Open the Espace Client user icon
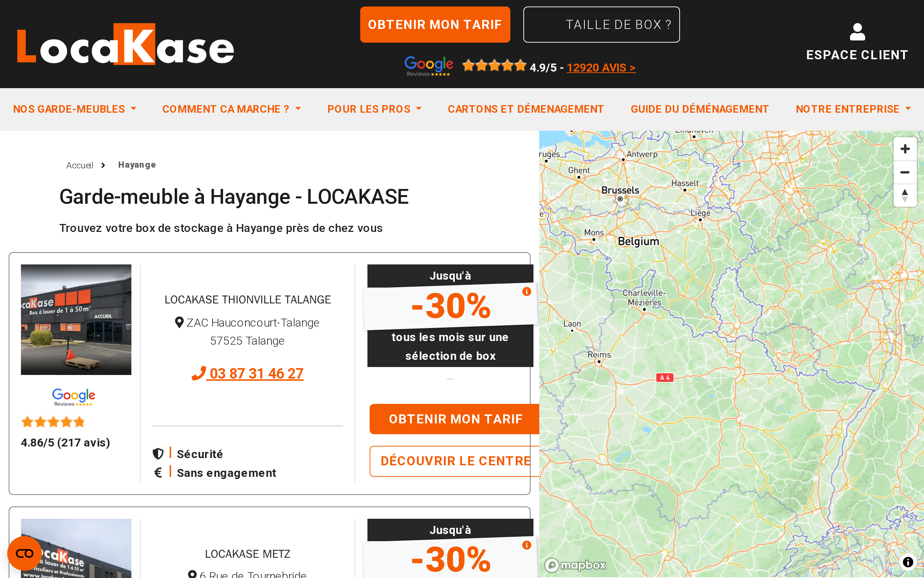Viewport: 924px width, 578px height. (857, 32)
